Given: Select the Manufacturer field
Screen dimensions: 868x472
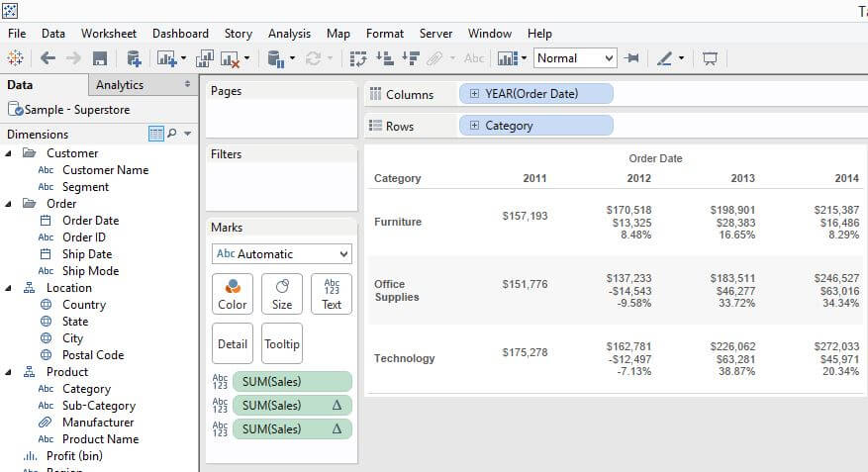Looking at the screenshot, I should click(x=98, y=423).
